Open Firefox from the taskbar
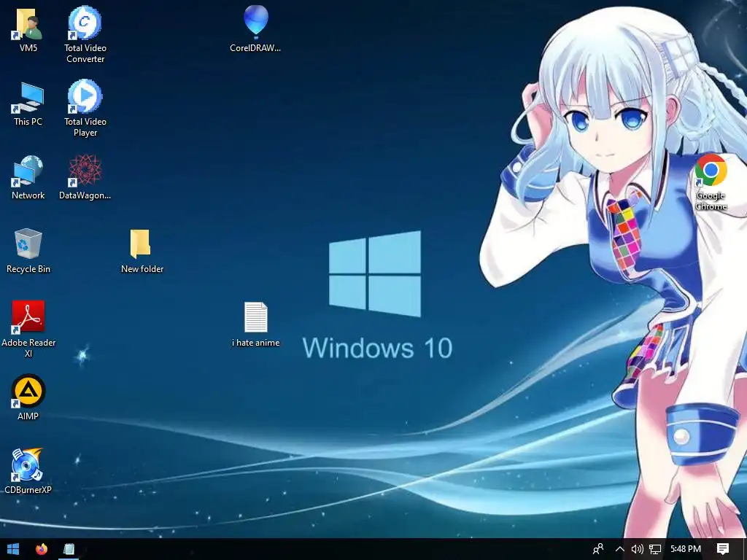747x560 pixels. [x=42, y=549]
